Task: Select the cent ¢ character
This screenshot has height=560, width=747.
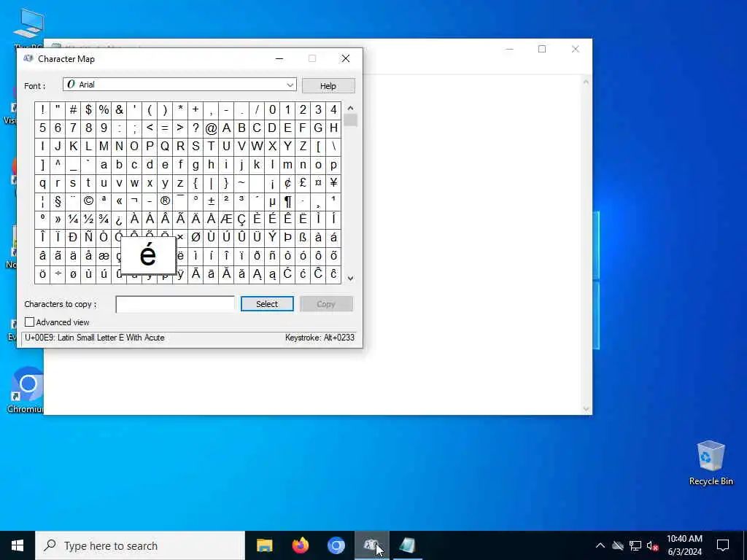Action: coord(287,183)
